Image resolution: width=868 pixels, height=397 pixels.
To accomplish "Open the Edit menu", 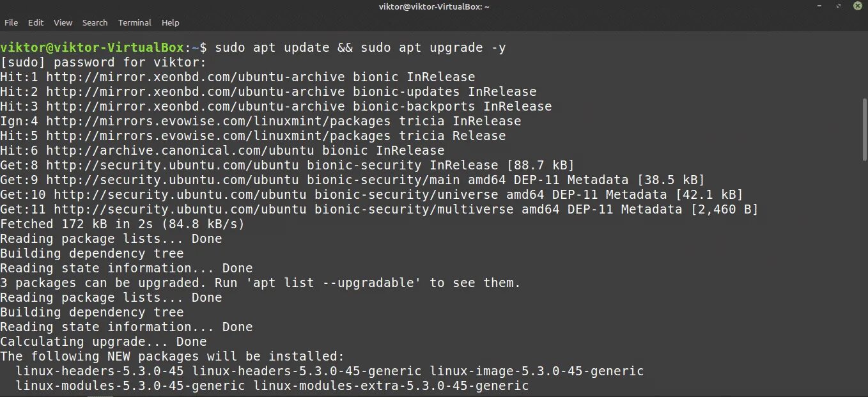I will [x=36, y=22].
